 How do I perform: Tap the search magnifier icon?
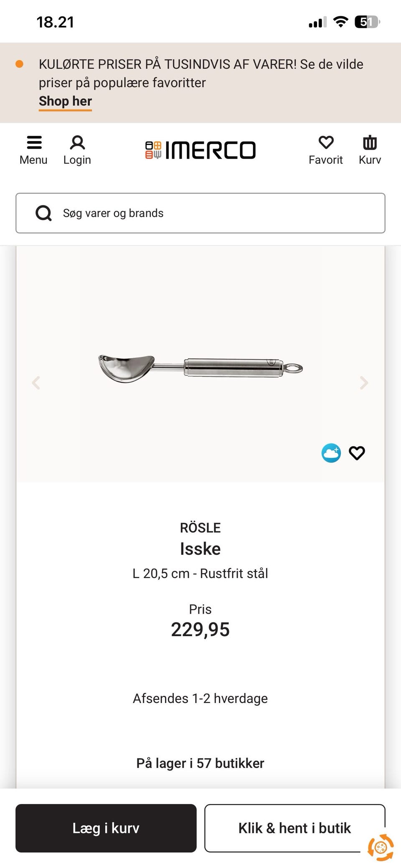pos(43,213)
